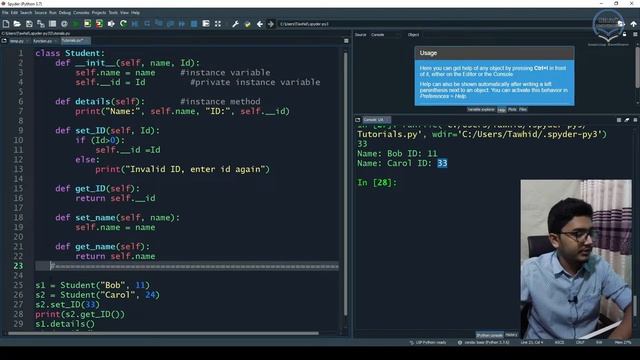Click the debugger Continue execution icon
This screenshot has width=640, height=360.
182,24
